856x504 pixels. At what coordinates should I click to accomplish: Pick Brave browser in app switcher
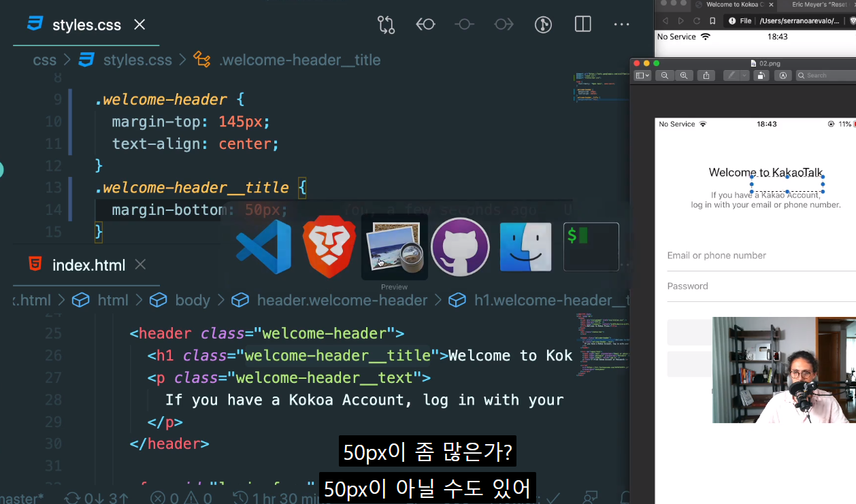329,246
